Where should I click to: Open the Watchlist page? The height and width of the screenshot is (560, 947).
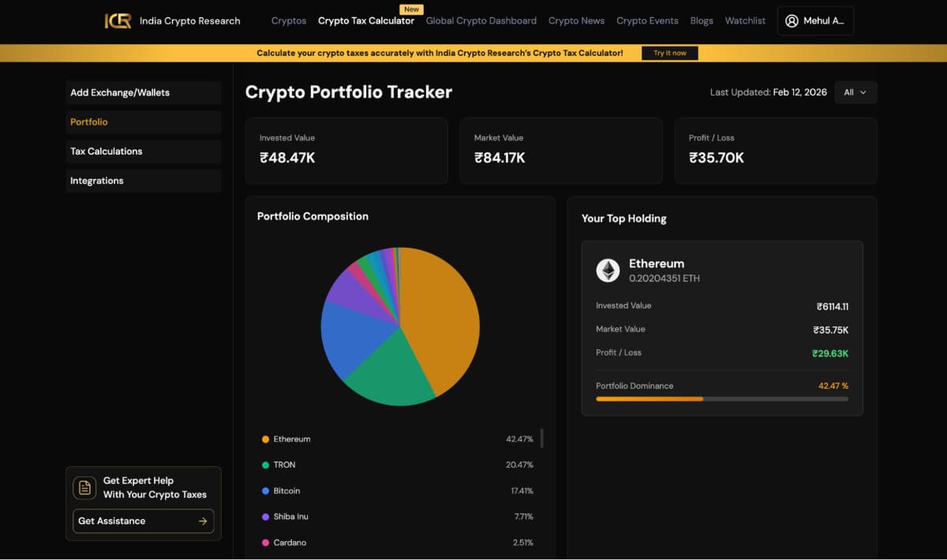pos(745,21)
